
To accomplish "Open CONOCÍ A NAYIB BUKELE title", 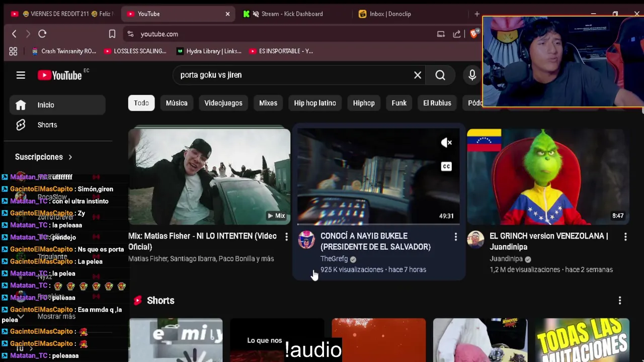I will pos(375,241).
